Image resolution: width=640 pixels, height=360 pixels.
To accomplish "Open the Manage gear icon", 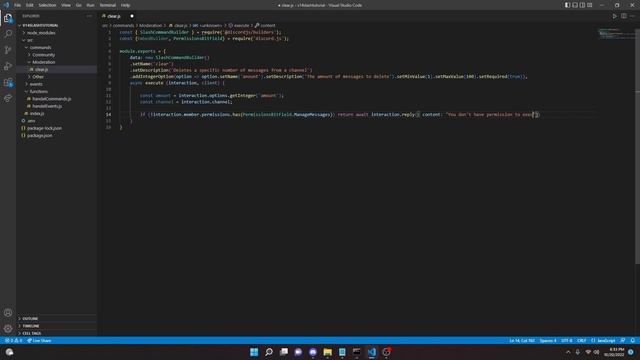I will (x=8, y=328).
